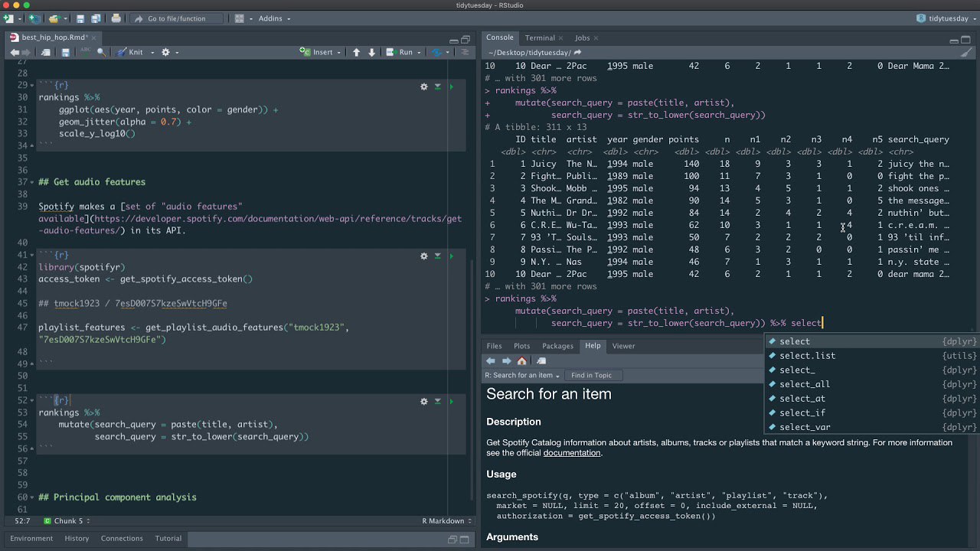Toggle document outline icon
The width and height of the screenshot is (980, 551).
(x=465, y=52)
